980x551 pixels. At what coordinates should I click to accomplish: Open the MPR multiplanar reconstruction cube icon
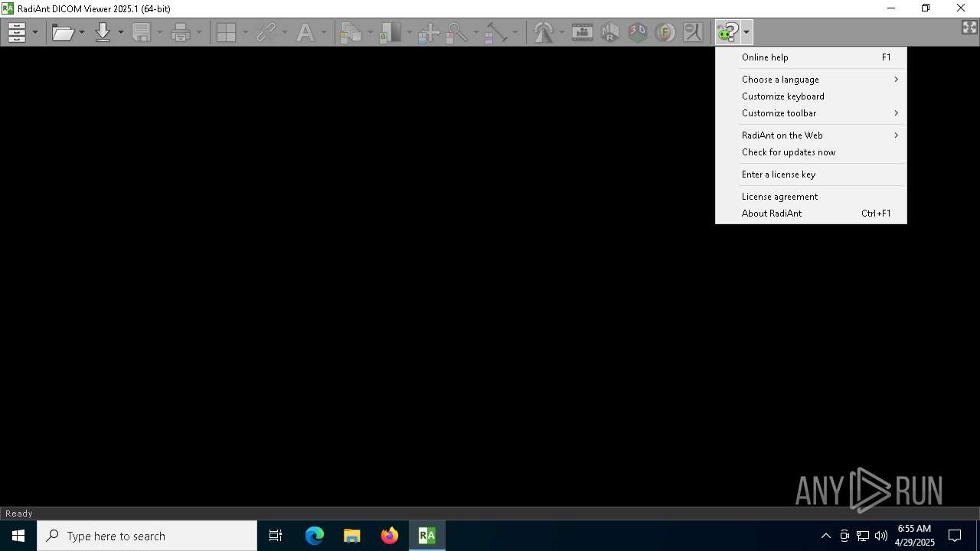click(x=610, y=32)
